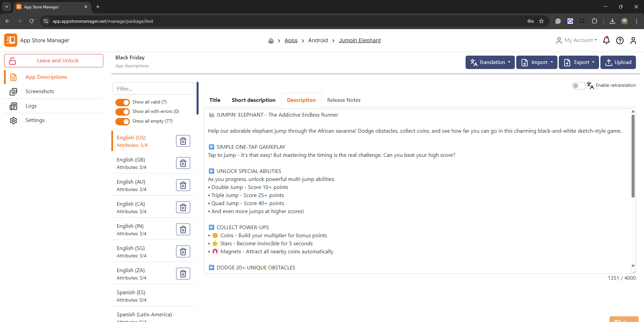The image size is (644, 322).
Task: Go to home via breadcrumb house icon
Action: tap(271, 41)
